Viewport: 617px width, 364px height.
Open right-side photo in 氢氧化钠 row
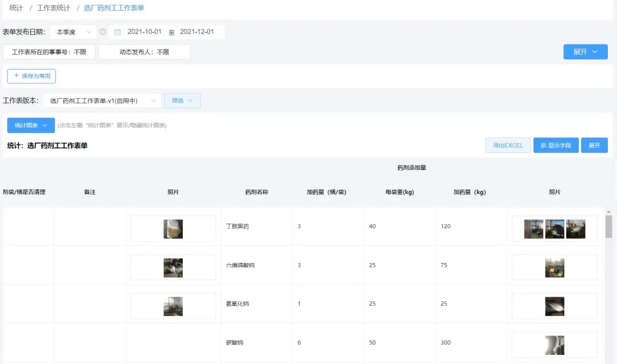pos(554,306)
